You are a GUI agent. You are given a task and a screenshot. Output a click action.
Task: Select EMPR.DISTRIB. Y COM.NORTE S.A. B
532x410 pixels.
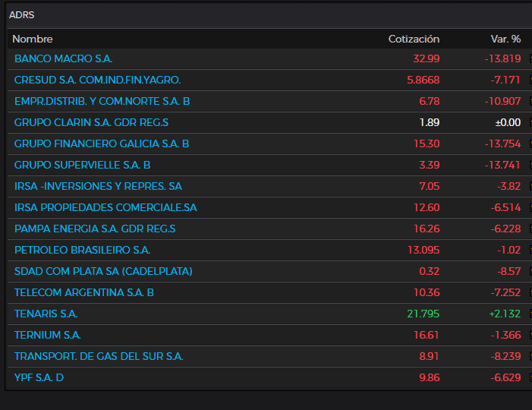(x=102, y=101)
